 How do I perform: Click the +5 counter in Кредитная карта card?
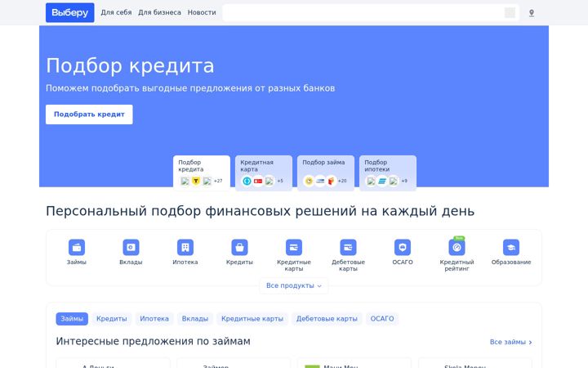point(280,181)
